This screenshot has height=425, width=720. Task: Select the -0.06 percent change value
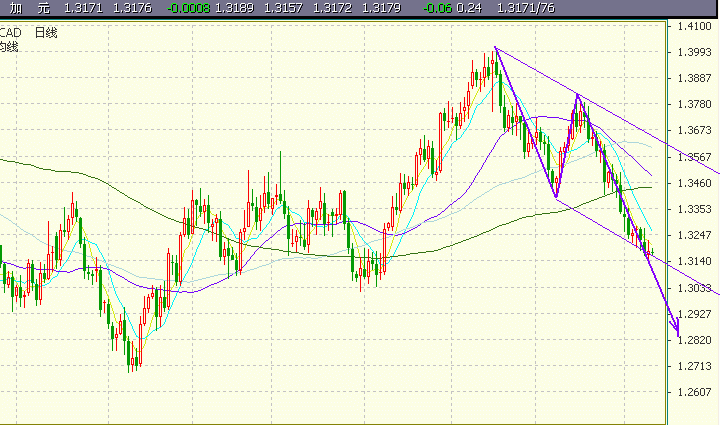point(437,8)
